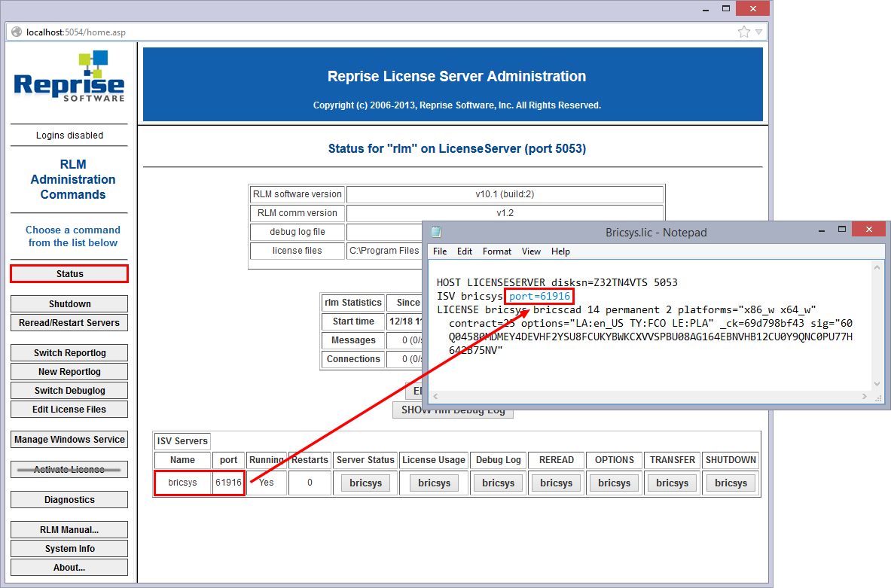Click the Notepad vertical scrollbar down arrow

877,384
